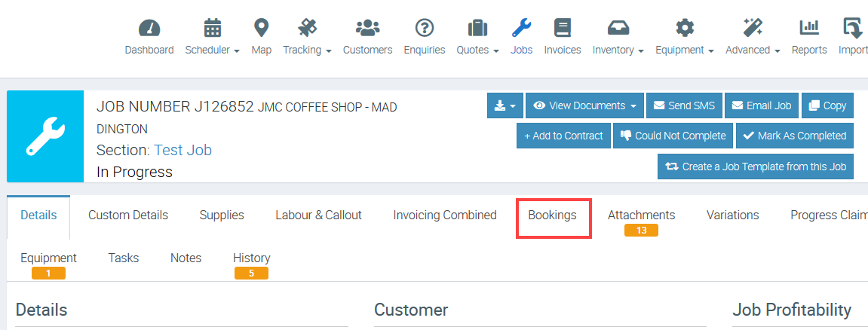Click the large blue wrench job tile

(45, 136)
